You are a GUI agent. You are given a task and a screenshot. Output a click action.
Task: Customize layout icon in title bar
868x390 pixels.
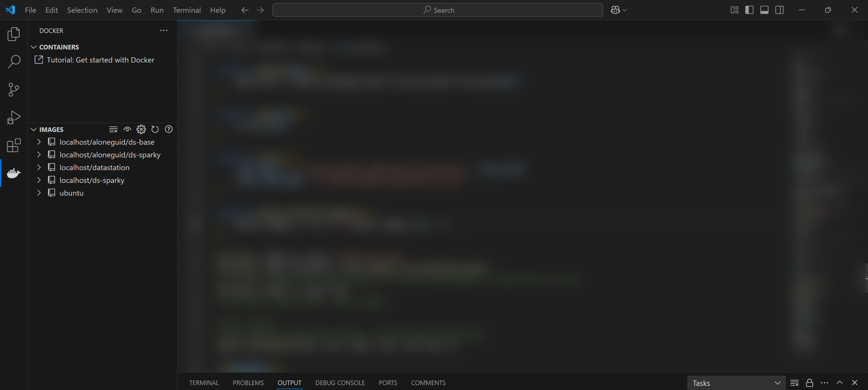[735, 10]
